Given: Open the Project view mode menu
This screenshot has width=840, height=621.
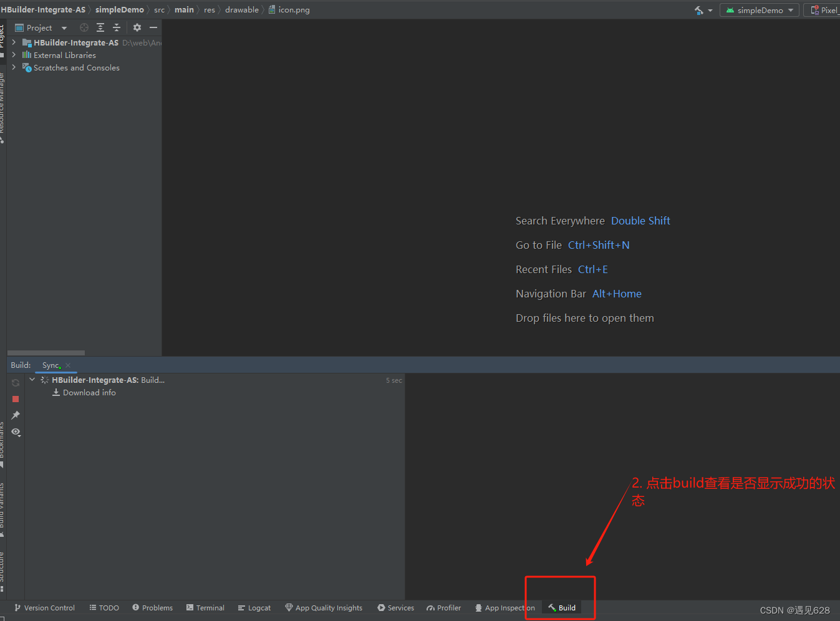Looking at the screenshot, I should click(64, 27).
